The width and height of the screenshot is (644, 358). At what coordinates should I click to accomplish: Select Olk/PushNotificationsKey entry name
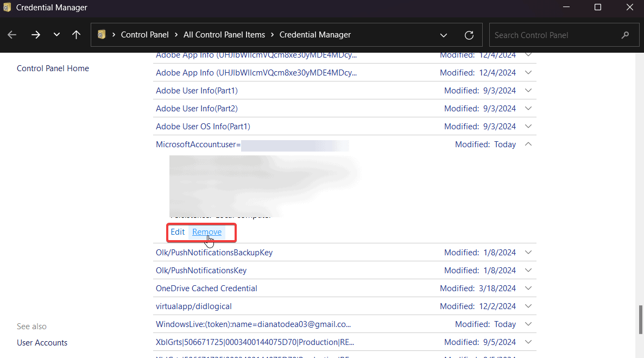(201, 271)
